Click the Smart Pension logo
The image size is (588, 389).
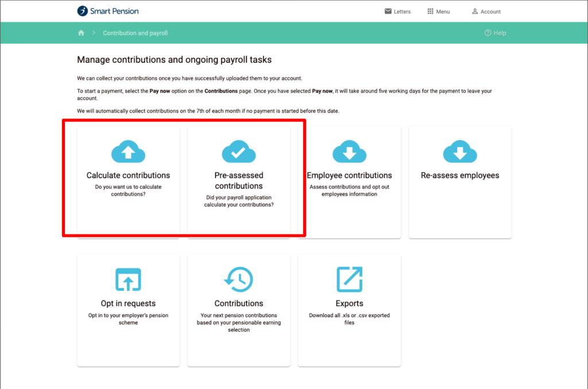(108, 11)
